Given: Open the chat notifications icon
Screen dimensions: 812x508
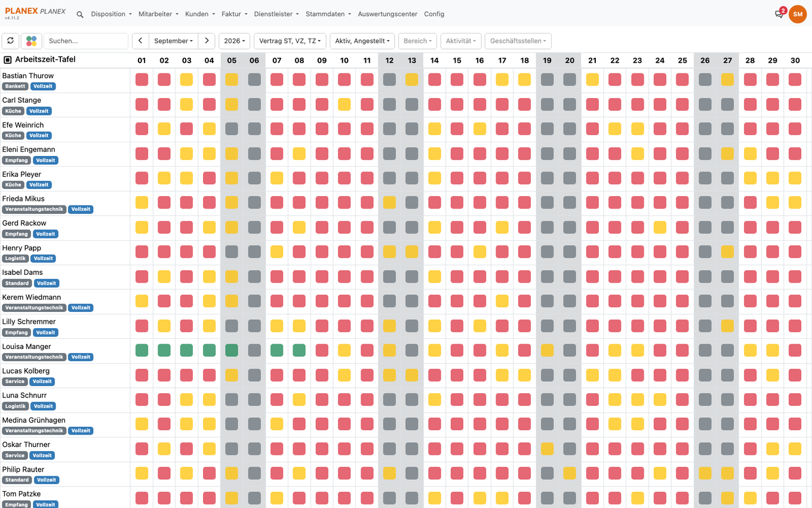Looking at the screenshot, I should (x=780, y=13).
